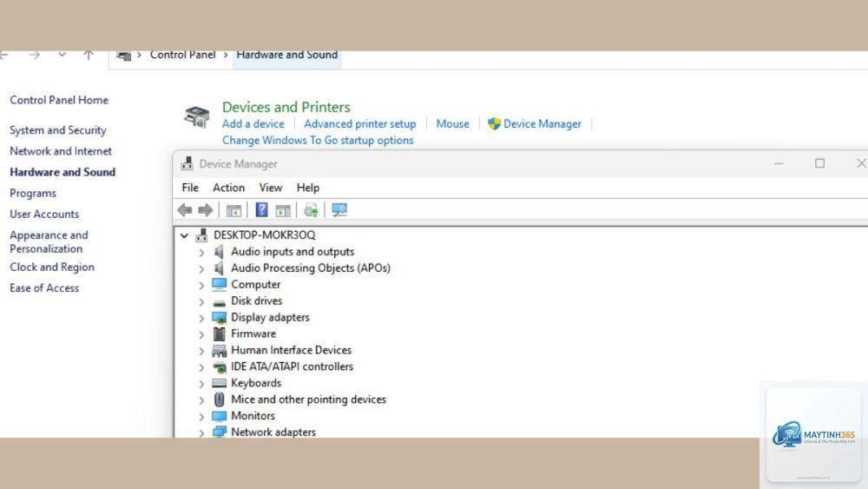Click the DESKTOP-MOKR3OQ computer root icon

[x=201, y=235]
